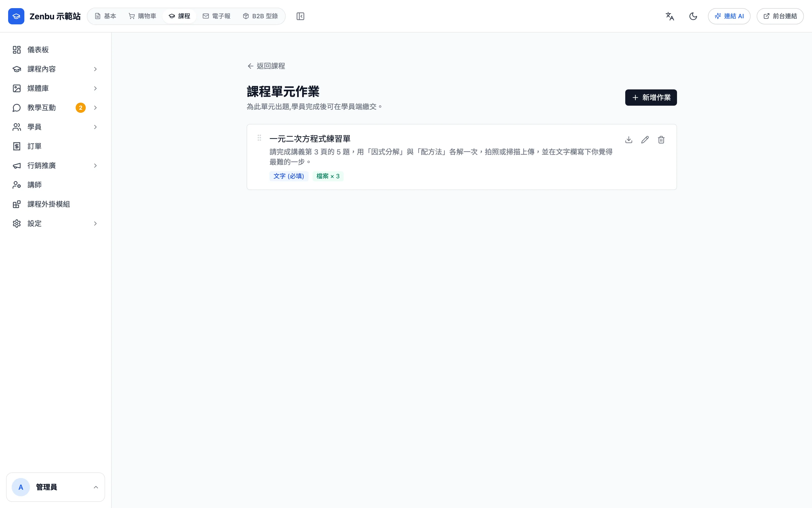
Task: Click the 檔案 × 3 tag
Action: (x=328, y=176)
